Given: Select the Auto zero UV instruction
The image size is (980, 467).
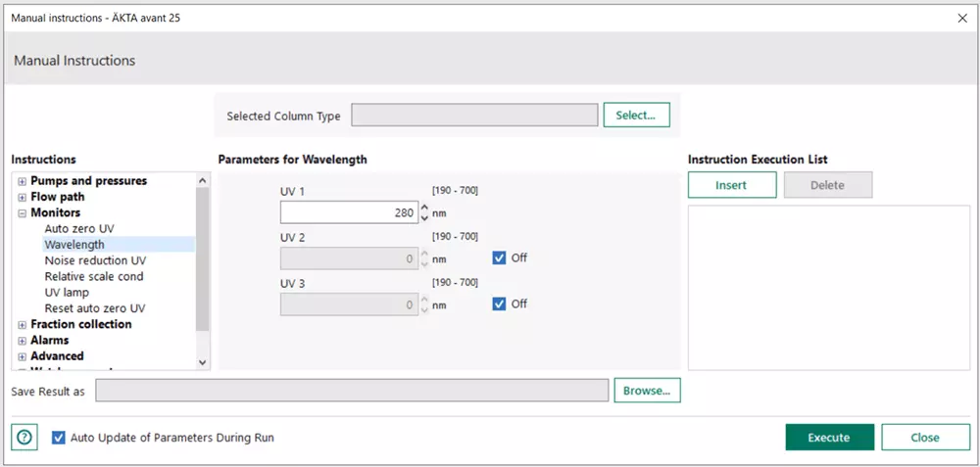Looking at the screenshot, I should point(79,229).
